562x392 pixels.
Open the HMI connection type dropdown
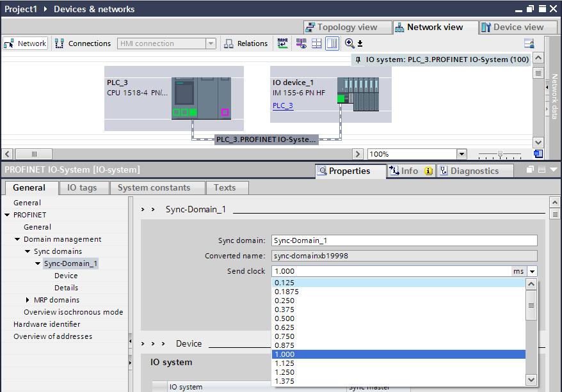[211, 43]
